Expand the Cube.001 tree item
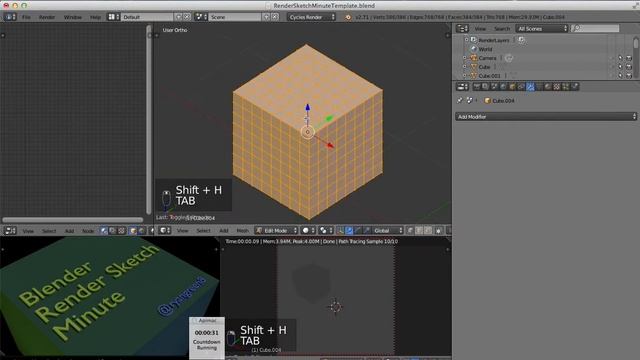The height and width of the screenshot is (360, 640). click(x=465, y=76)
